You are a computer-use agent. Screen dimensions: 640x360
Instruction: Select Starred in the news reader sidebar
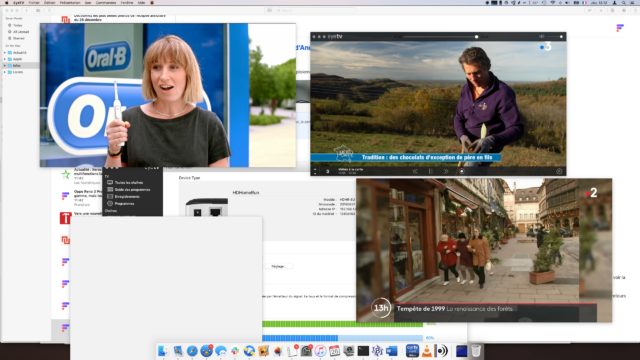tap(20, 38)
